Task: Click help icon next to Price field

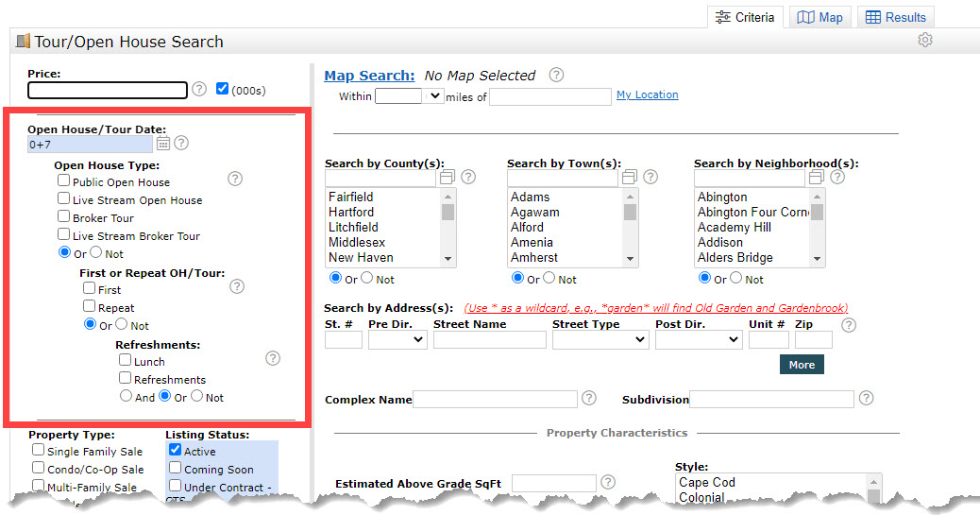Action: (x=199, y=89)
